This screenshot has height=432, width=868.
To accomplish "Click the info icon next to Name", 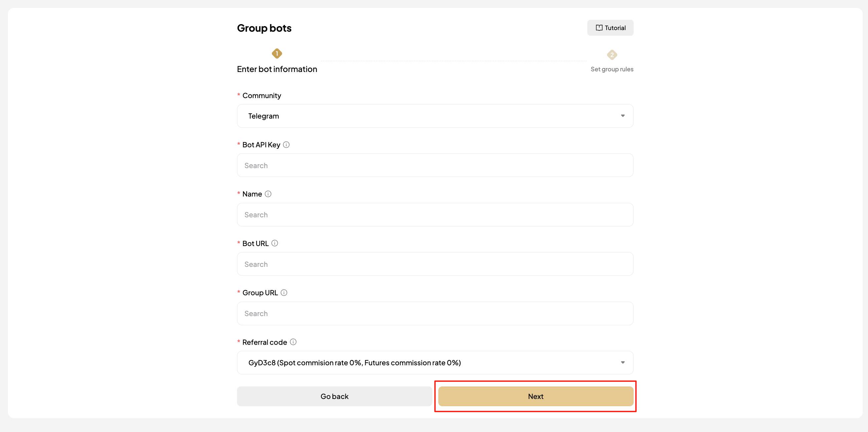I will [x=268, y=194].
